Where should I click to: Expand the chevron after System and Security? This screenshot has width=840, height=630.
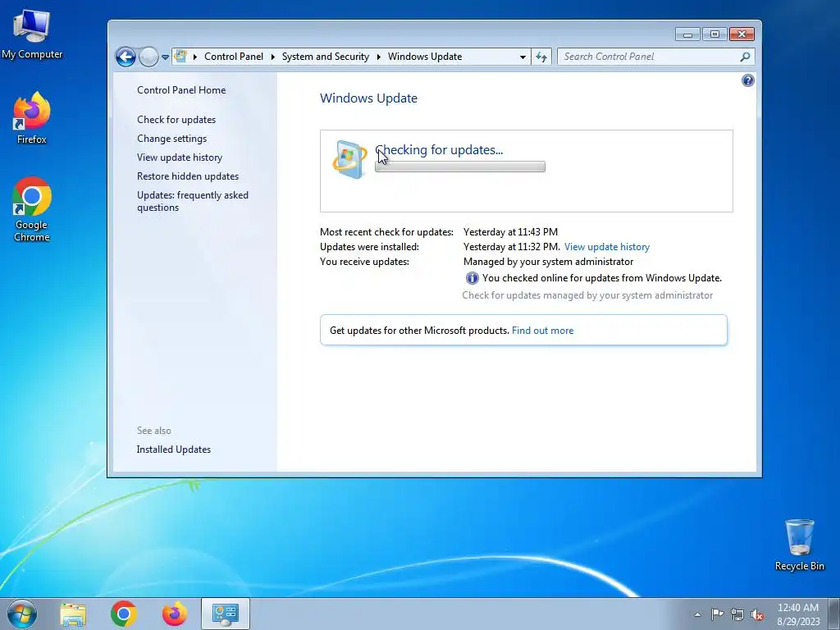[379, 57]
